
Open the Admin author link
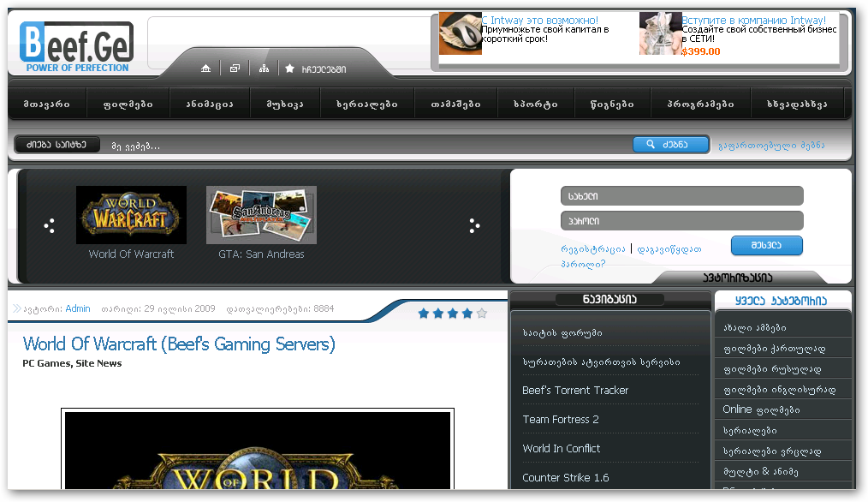point(78,308)
